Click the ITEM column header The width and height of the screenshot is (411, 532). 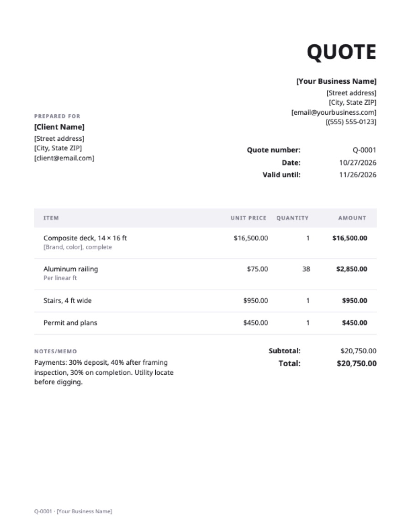click(51, 218)
